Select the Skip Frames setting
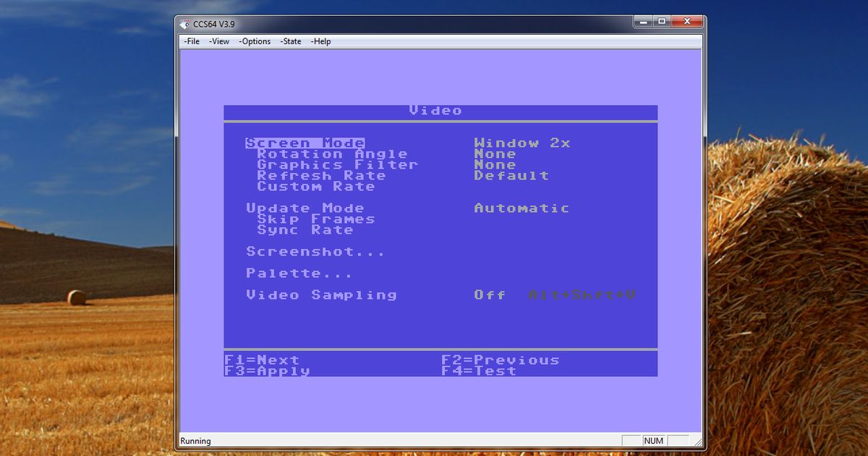 click(316, 219)
